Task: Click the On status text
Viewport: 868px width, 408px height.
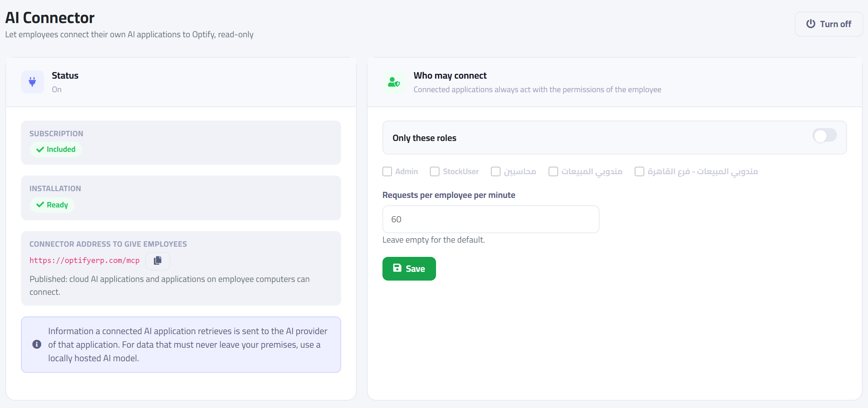Action: [x=57, y=89]
